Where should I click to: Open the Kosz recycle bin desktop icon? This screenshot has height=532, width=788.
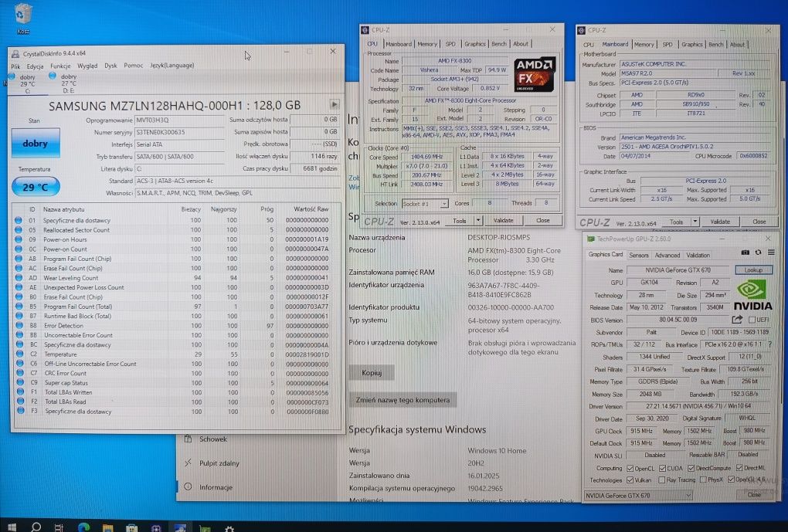click(x=23, y=18)
